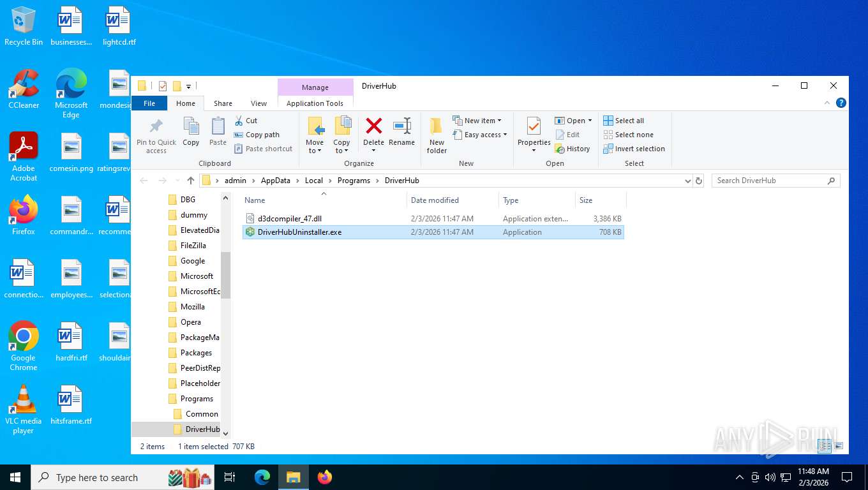868x490 pixels.
Task: Click Task View on the taskbar
Action: (x=230, y=477)
